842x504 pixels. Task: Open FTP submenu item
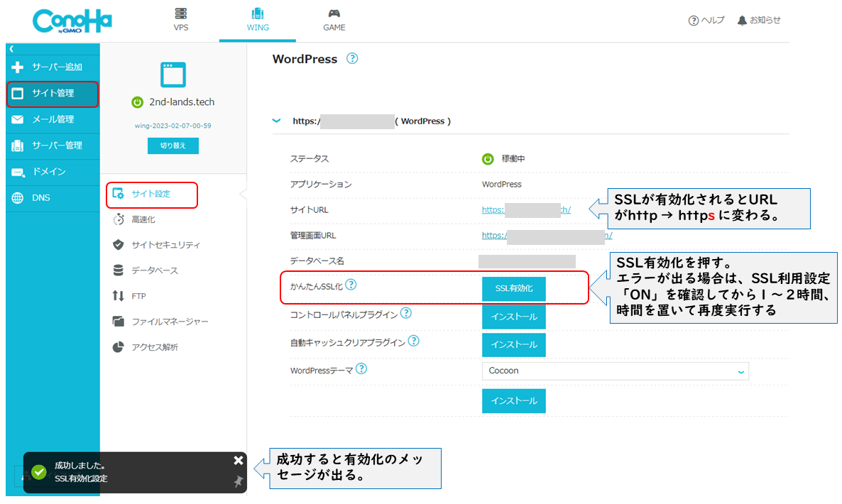coord(129,296)
